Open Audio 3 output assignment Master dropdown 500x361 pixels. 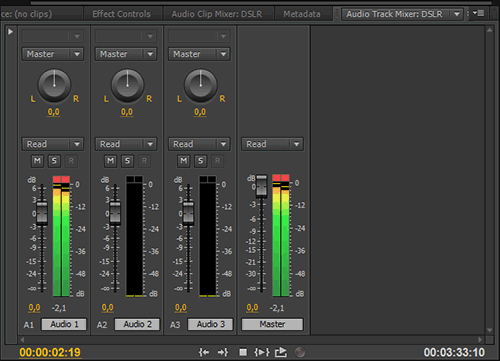pos(199,54)
